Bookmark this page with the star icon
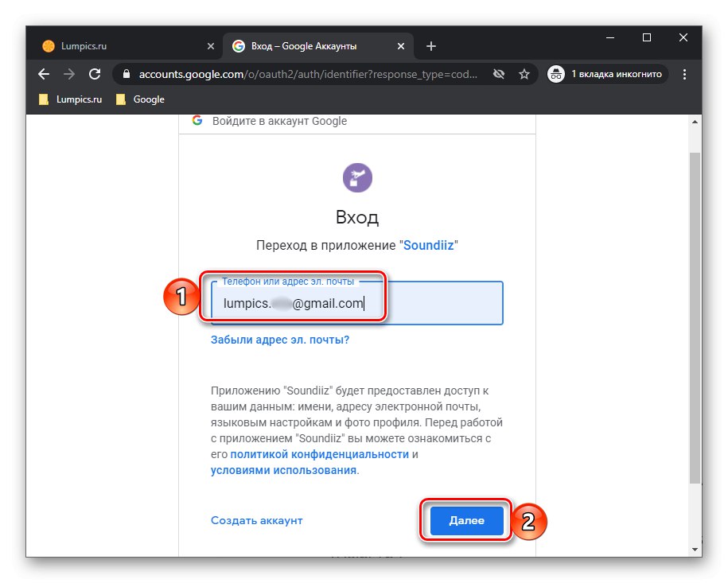Image resolution: width=728 pixels, height=583 pixels. (524, 74)
